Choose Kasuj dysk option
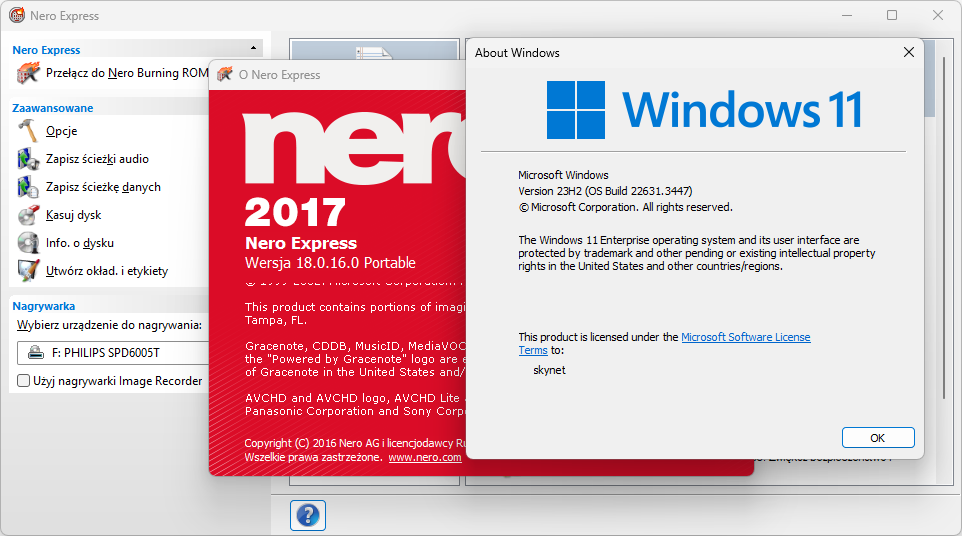This screenshot has height=536, width=962. click(x=74, y=215)
